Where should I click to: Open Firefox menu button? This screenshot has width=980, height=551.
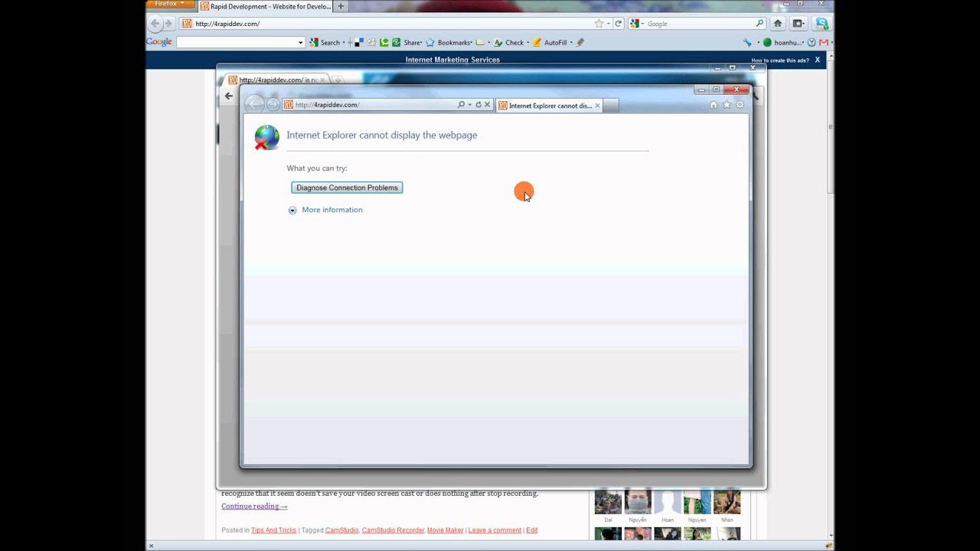click(x=170, y=4)
